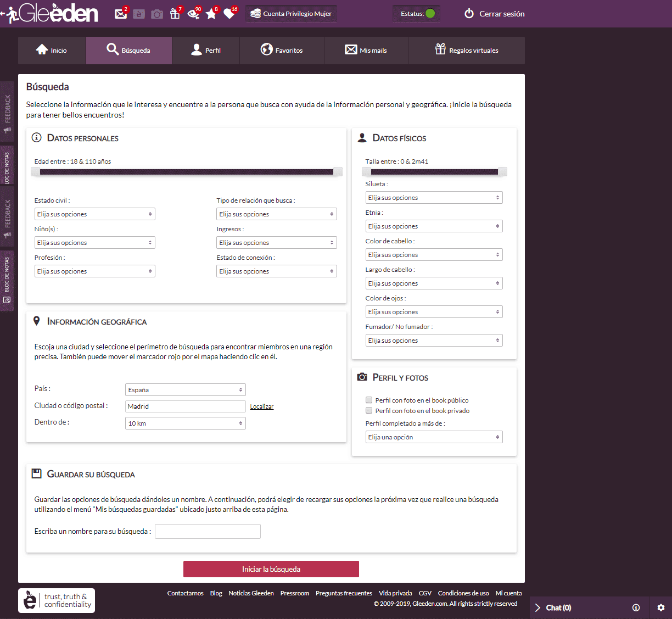
Task: Open Mis mails tab
Action: tap(366, 51)
